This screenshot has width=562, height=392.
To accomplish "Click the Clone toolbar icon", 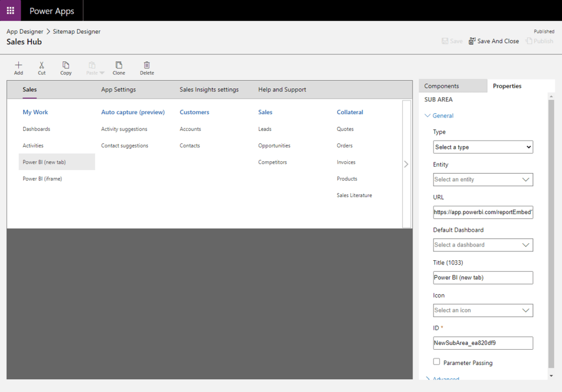I will [x=119, y=65].
